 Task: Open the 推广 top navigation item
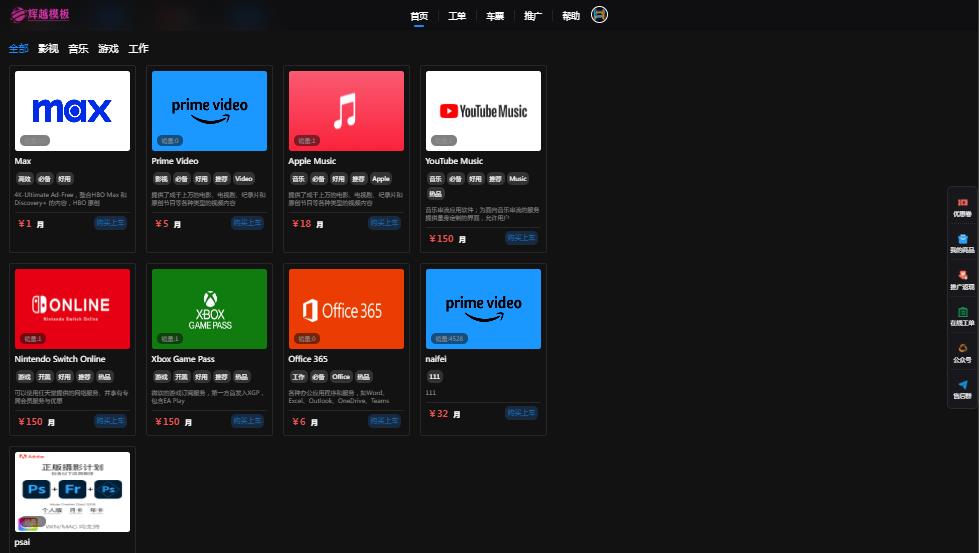click(x=533, y=16)
